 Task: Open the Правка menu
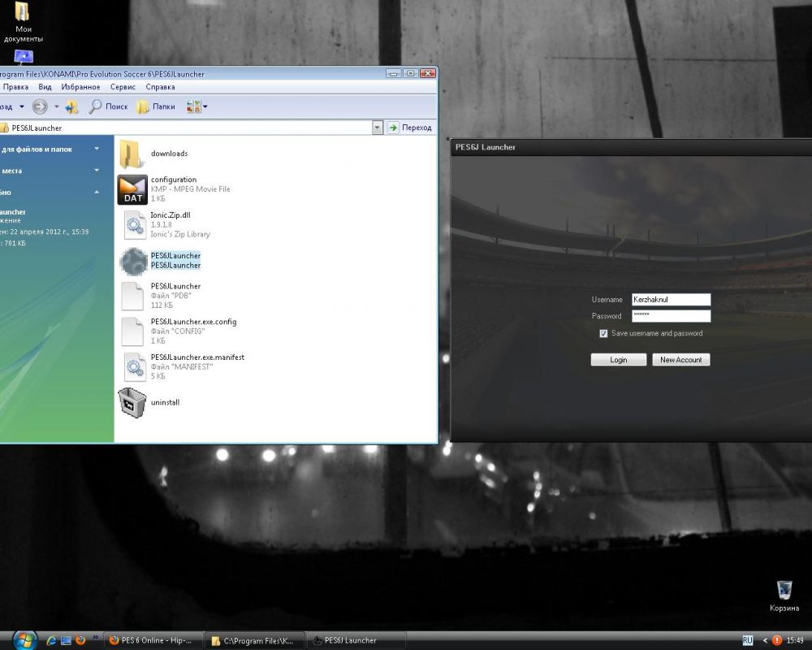click(15, 87)
